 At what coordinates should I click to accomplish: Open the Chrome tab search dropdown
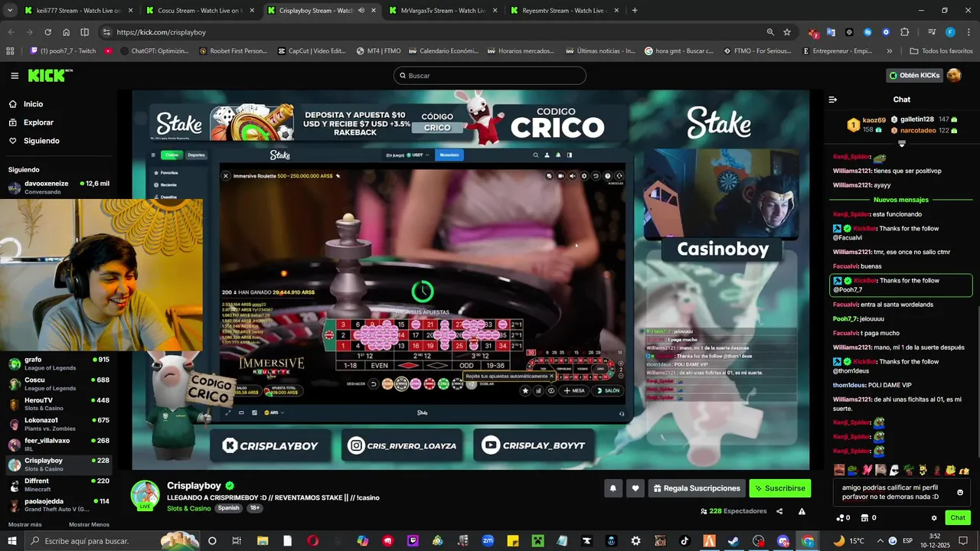point(10,11)
